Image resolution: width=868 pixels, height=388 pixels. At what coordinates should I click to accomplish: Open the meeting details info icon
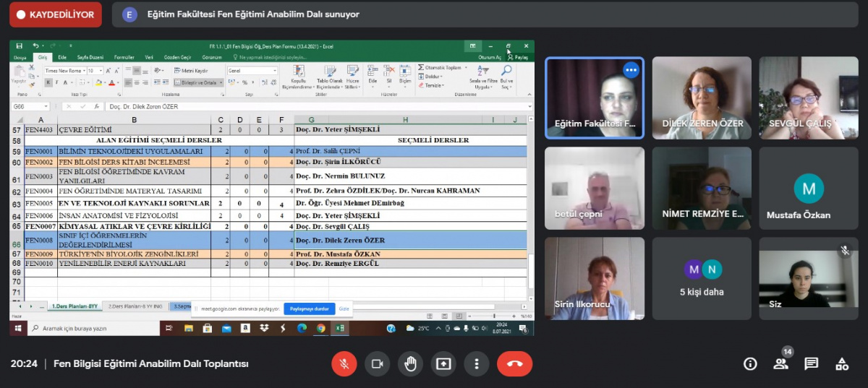coord(750,363)
